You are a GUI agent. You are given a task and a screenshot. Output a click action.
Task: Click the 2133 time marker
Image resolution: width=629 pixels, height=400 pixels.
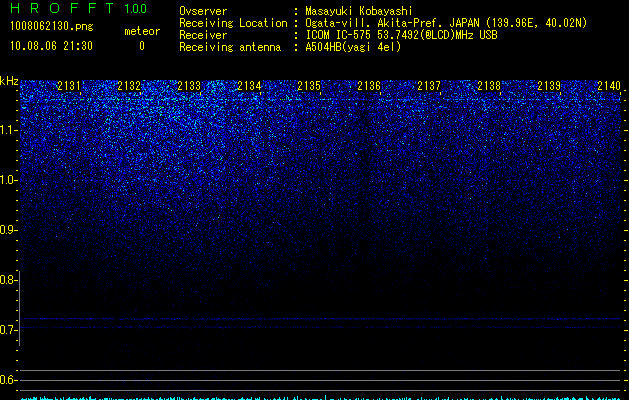(189, 86)
